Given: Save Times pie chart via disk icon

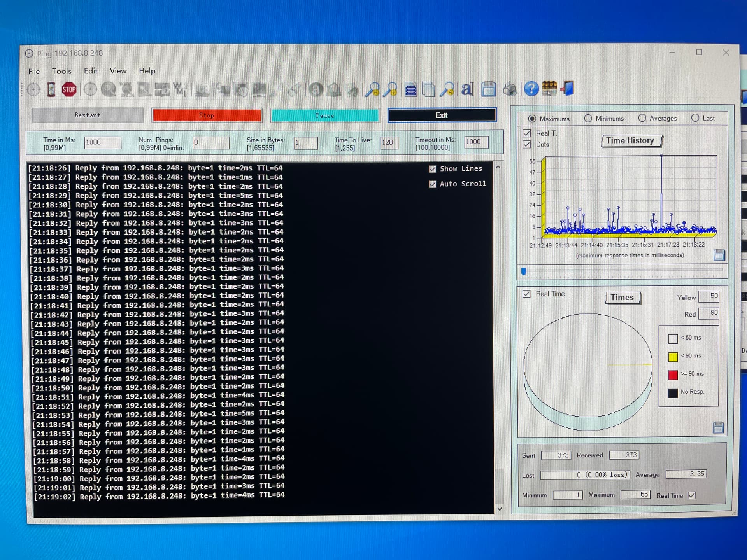Looking at the screenshot, I should pyautogui.click(x=718, y=427).
